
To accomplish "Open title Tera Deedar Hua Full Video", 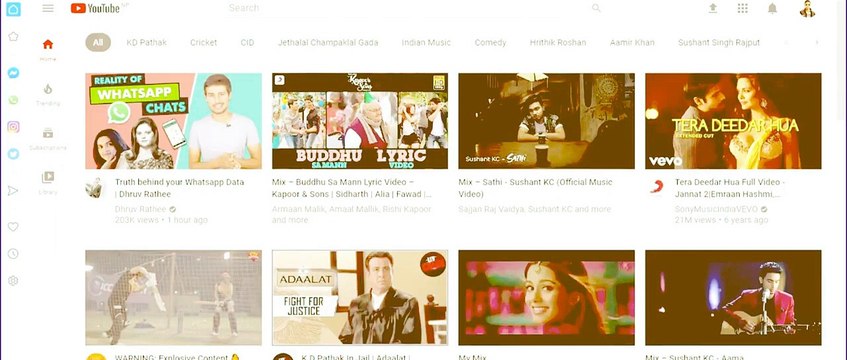I will pyautogui.click(x=730, y=188).
